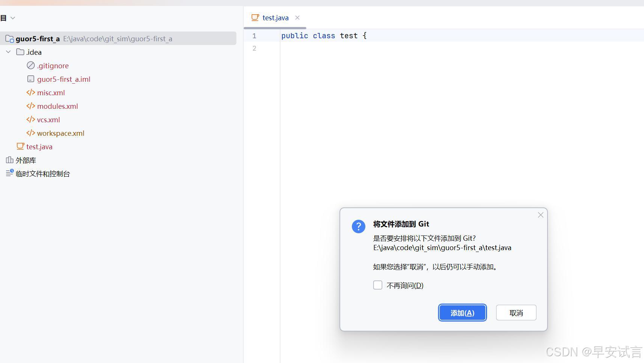
Task: Click the text 是否要安排将以下文件添加到 Git?
Action: (424, 238)
